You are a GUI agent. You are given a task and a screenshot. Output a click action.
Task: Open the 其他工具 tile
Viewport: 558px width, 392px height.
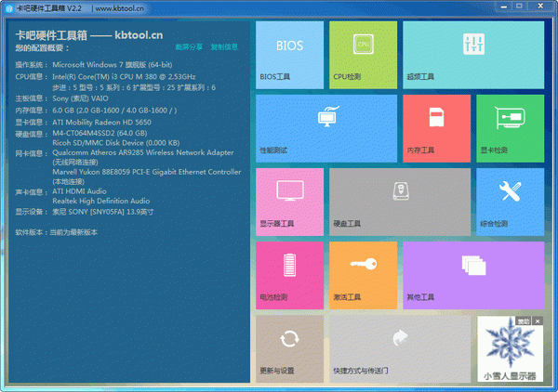pos(473,276)
